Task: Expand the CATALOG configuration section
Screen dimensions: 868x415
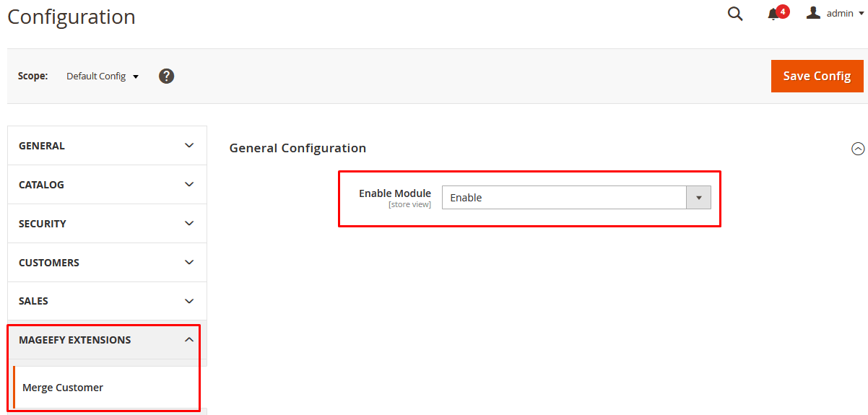Action: (x=107, y=185)
